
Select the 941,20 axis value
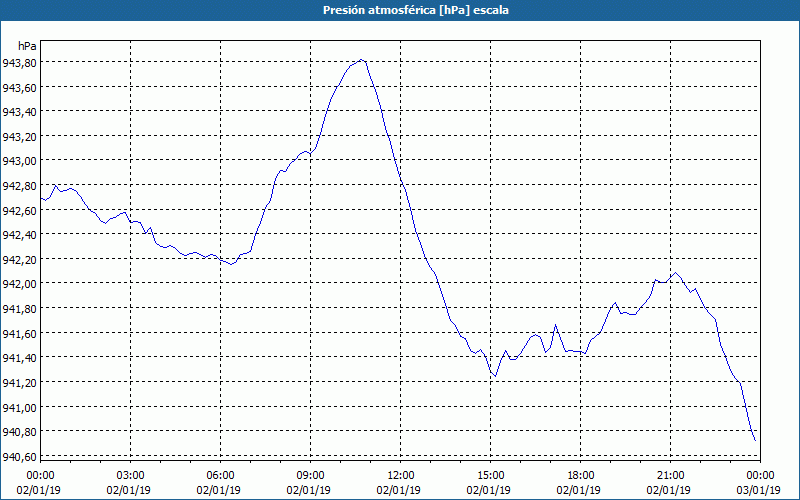[x=19, y=383]
